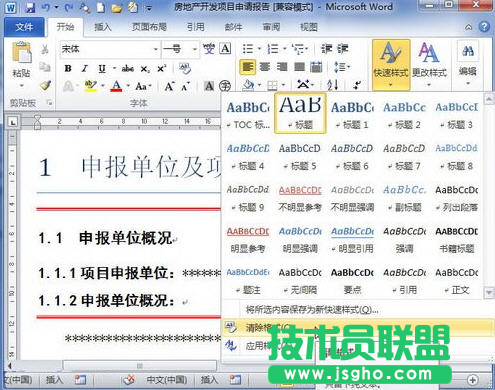495x390 pixels.
Task: Click the red Font Color A button
Action: point(116,86)
